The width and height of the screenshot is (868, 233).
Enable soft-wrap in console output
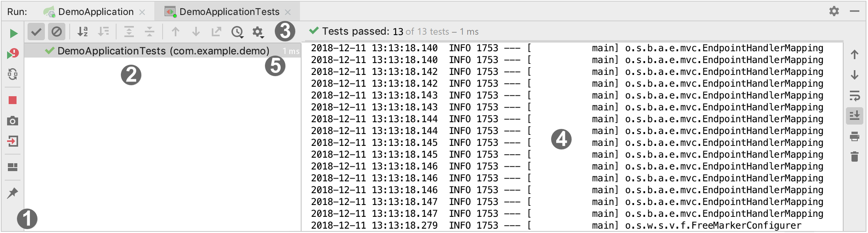coord(855,95)
